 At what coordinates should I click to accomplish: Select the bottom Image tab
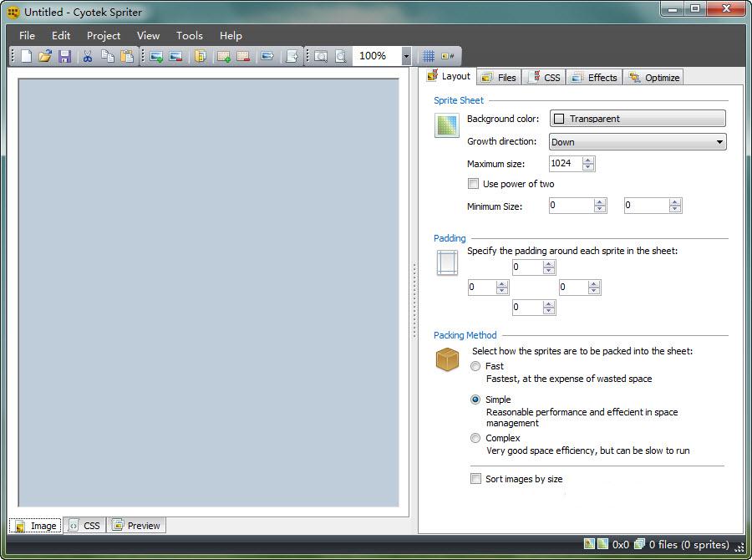(x=35, y=526)
